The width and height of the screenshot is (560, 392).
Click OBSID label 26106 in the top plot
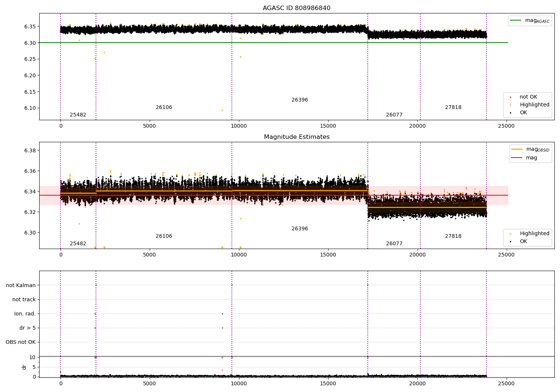[x=164, y=108]
